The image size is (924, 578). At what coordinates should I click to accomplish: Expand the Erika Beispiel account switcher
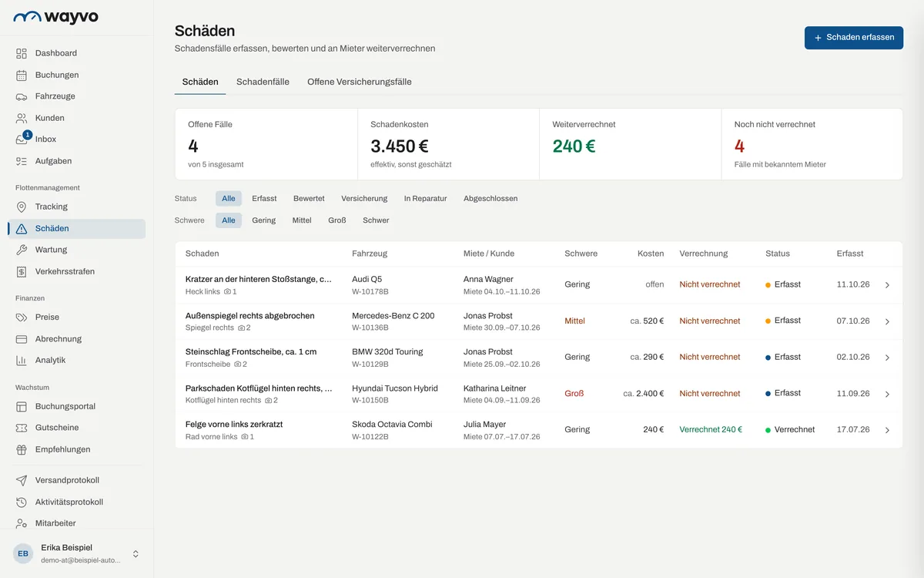coord(136,553)
